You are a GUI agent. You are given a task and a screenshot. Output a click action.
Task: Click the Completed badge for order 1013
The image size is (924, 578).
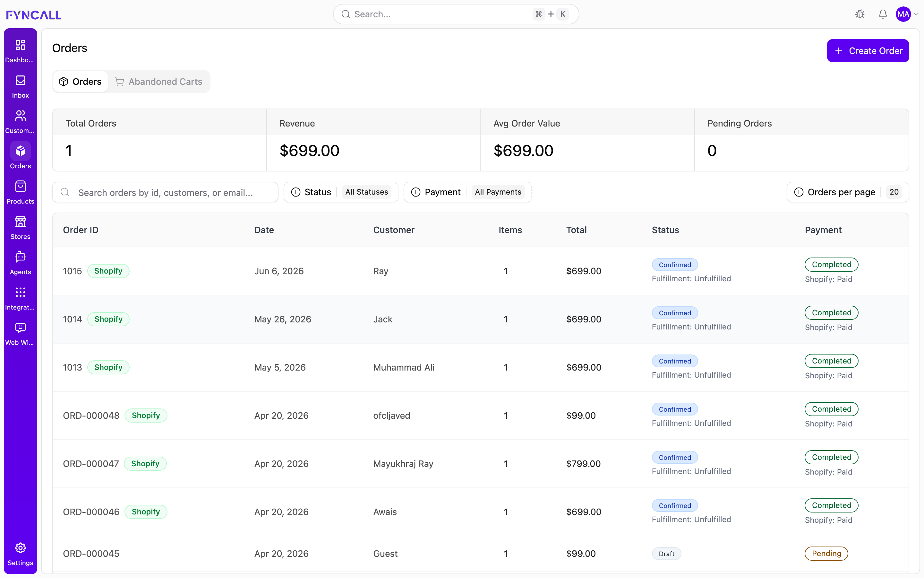[x=831, y=361]
